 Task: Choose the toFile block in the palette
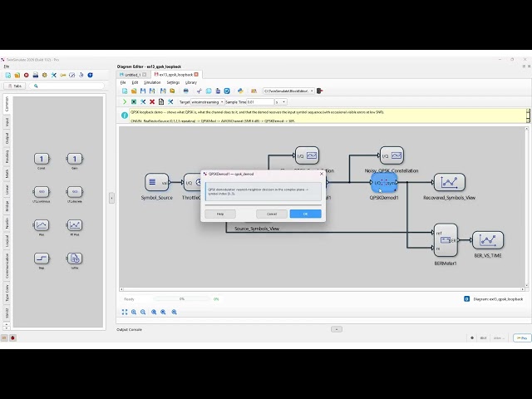click(75, 259)
